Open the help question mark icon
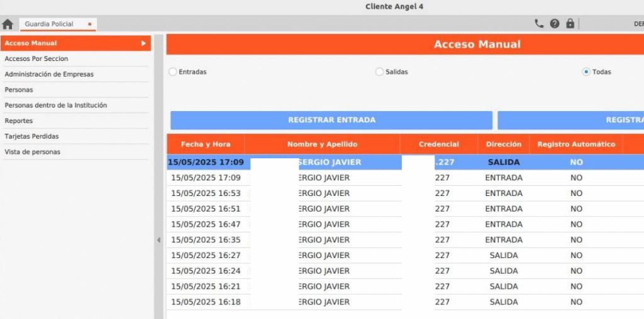Image resolution: width=644 pixels, height=319 pixels. pyautogui.click(x=555, y=24)
